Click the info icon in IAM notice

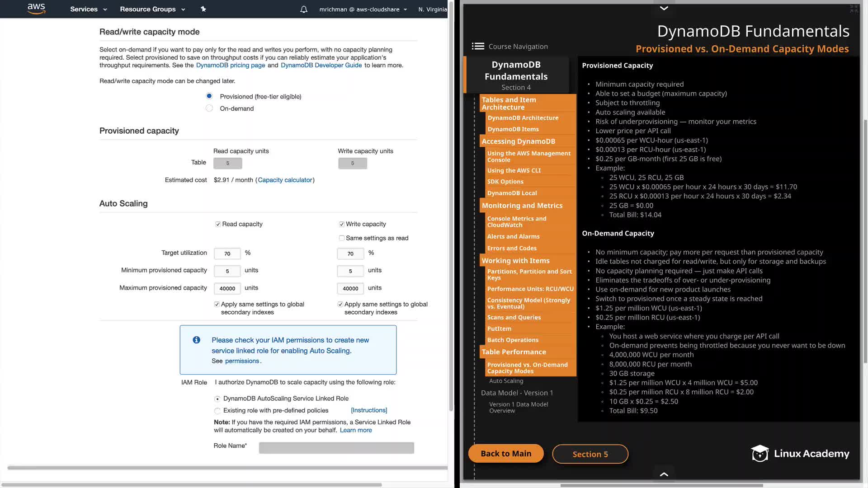point(196,340)
